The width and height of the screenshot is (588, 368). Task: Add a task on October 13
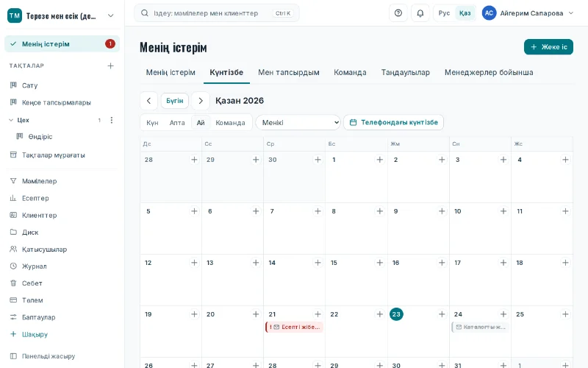tap(256, 263)
